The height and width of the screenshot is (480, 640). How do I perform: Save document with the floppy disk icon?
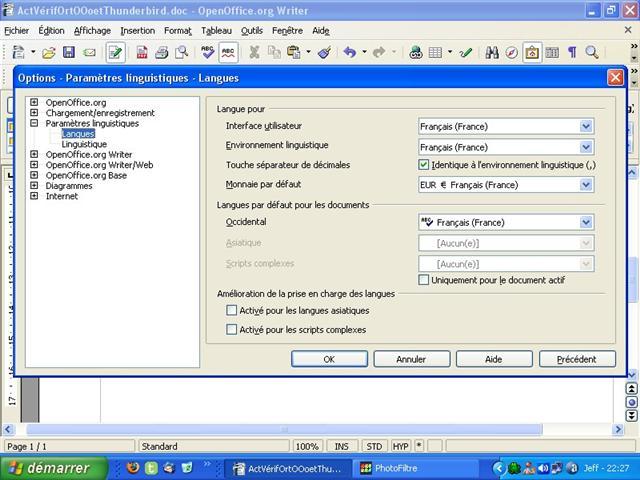69,52
